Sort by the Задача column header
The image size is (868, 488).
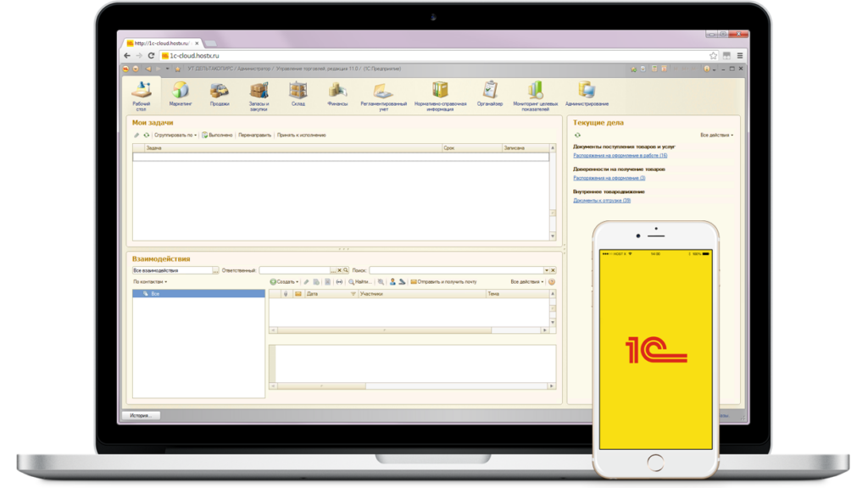292,148
